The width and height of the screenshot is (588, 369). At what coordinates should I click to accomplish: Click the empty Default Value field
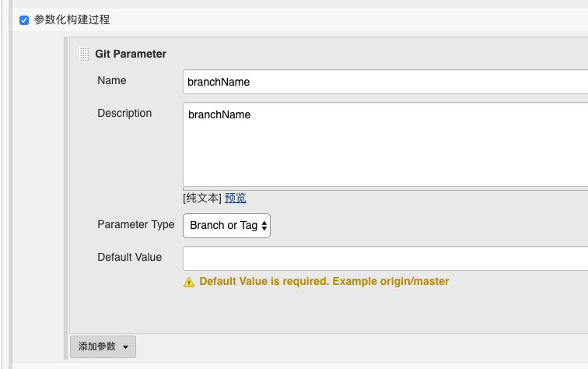pyautogui.click(x=385, y=258)
